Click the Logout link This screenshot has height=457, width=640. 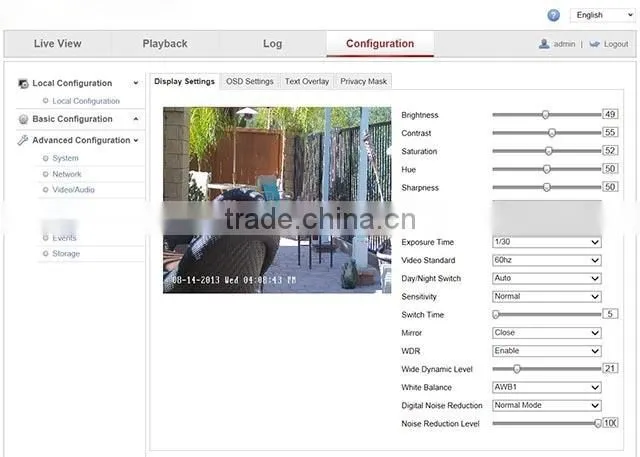[616, 44]
